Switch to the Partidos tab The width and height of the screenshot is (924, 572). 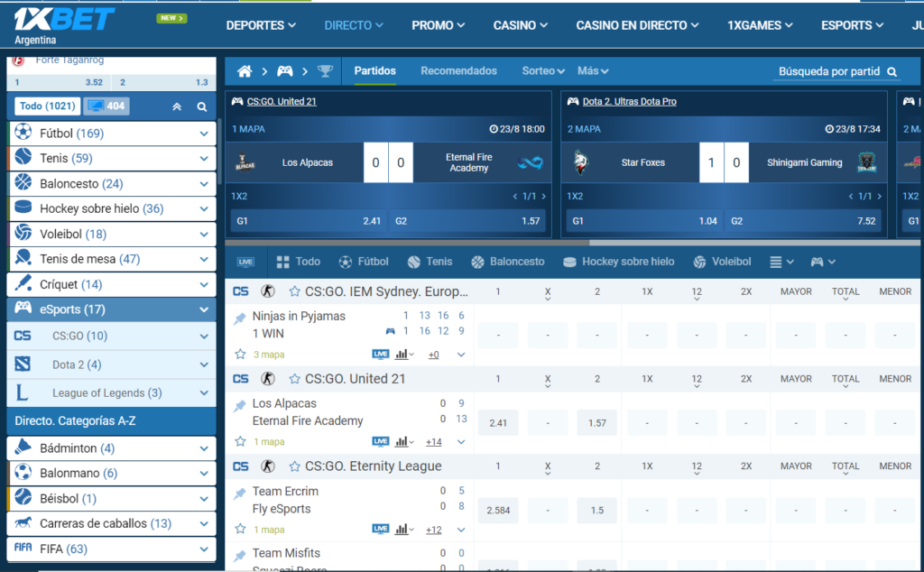pyautogui.click(x=374, y=70)
